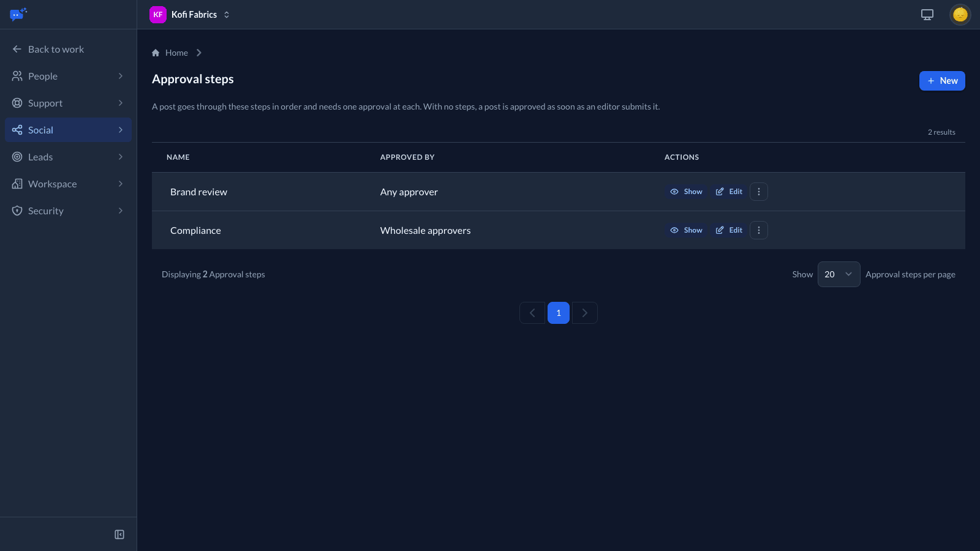Click the Home breadcrumb house icon
The height and width of the screenshot is (551, 980).
156,53
